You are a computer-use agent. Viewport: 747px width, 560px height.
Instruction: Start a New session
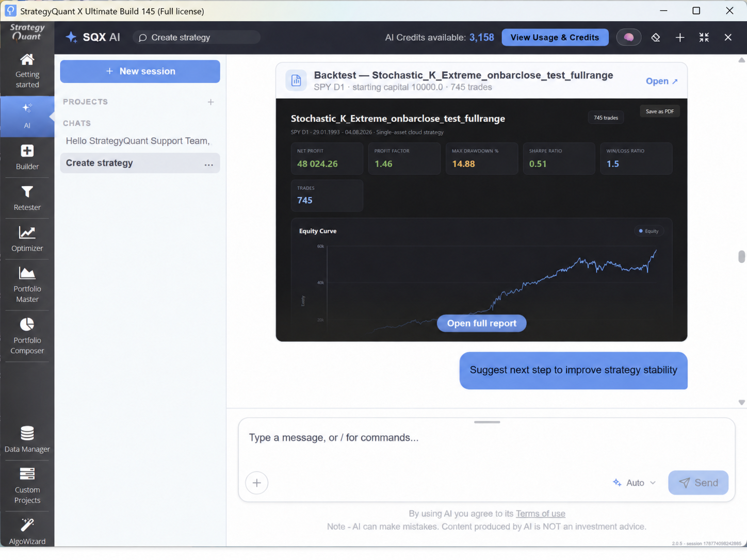(140, 71)
